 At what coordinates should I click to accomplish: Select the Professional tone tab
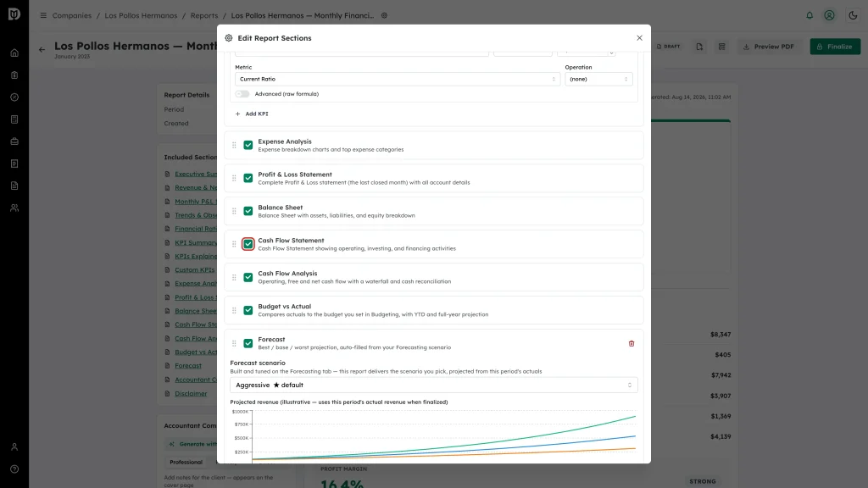[186, 462]
